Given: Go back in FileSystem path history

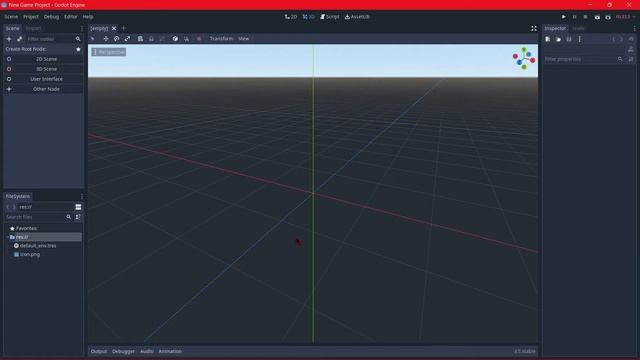Looking at the screenshot, I should coord(8,207).
